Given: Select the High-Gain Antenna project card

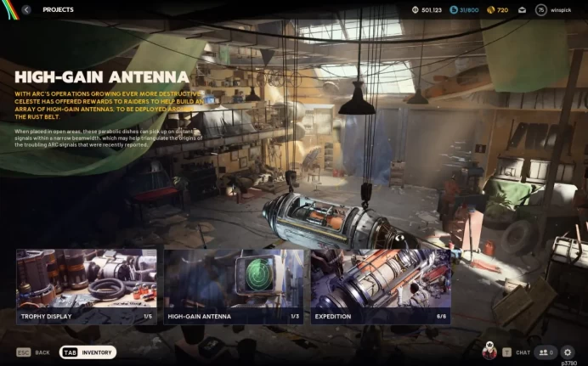Looking at the screenshot, I should (234, 286).
